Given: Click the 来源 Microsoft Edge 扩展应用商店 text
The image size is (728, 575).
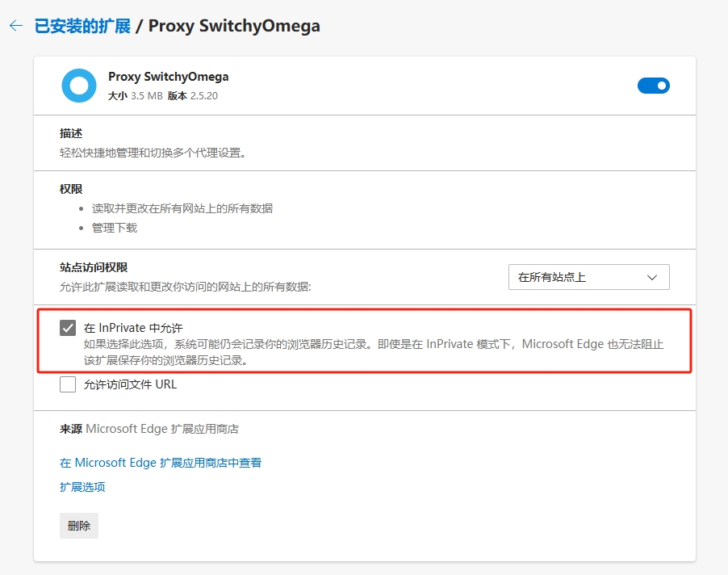Looking at the screenshot, I should click(149, 429).
